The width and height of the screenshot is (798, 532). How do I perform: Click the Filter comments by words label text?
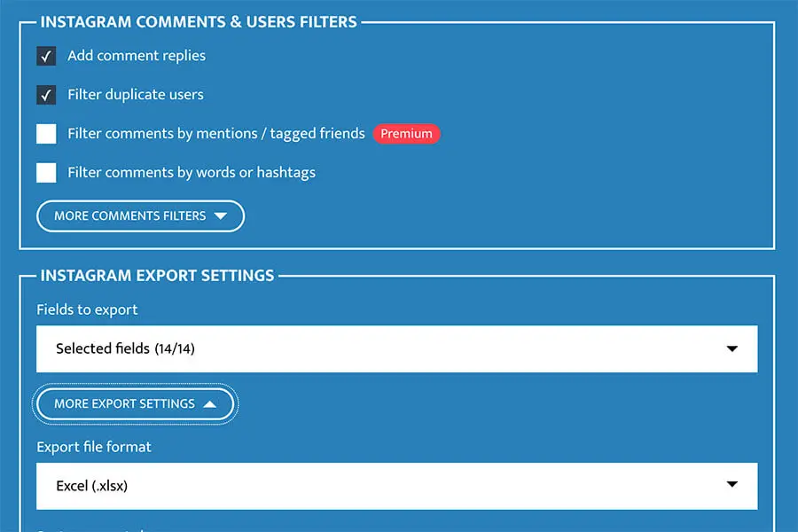192,173
